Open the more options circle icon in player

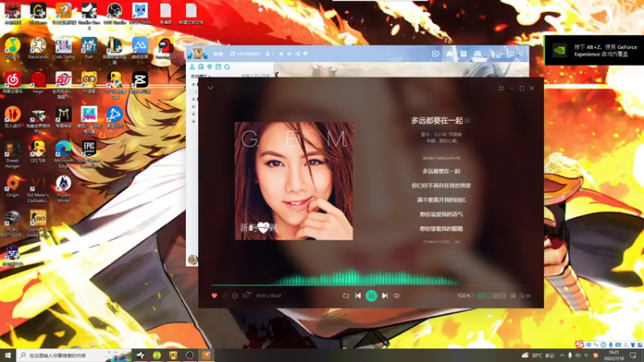tap(235, 295)
